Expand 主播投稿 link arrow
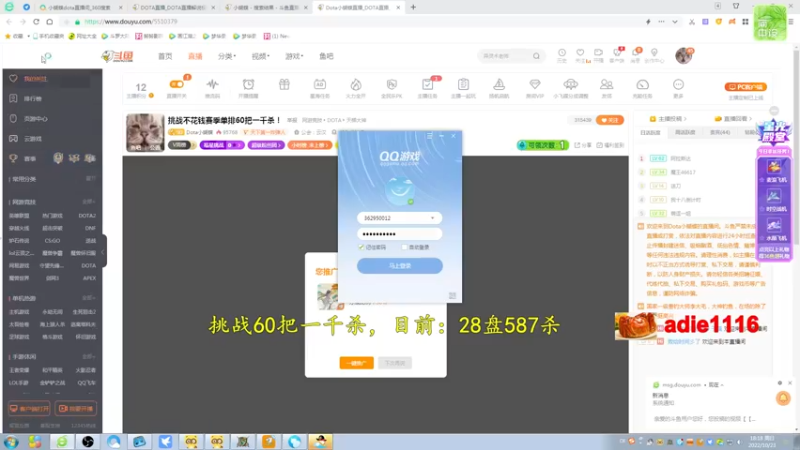Screen dimensions: 800x450 pyautogui.click(x=685, y=119)
